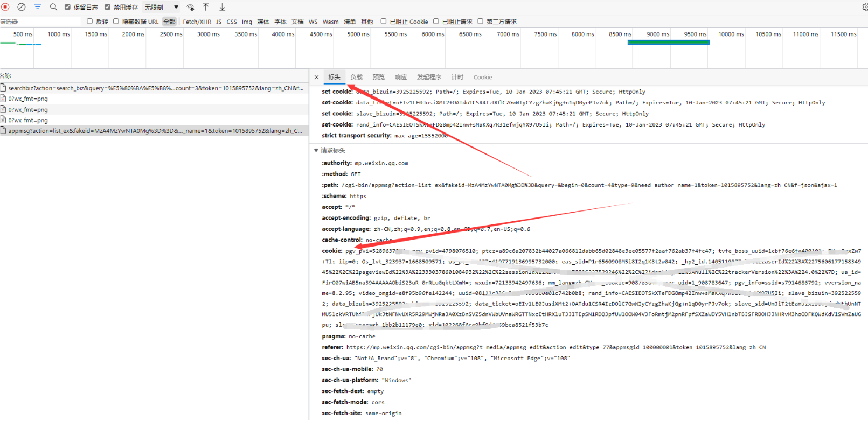
Task: Click the :path header value
Action: tap(589, 185)
